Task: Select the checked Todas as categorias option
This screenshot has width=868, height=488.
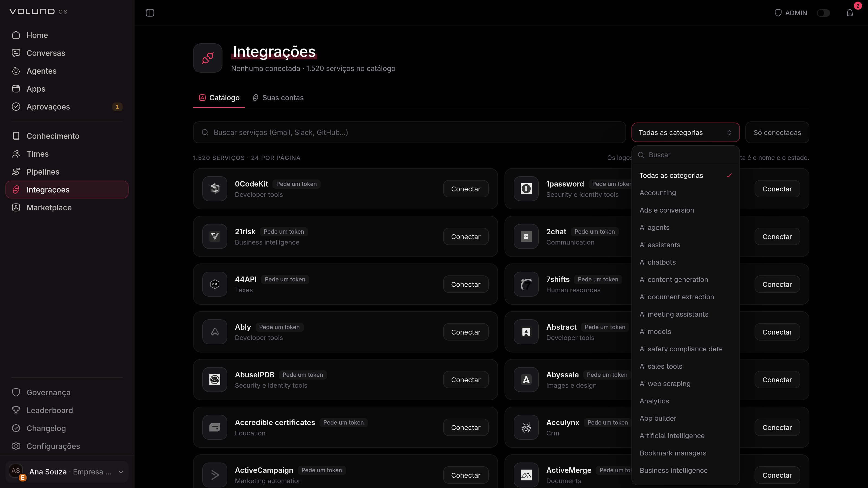Action: (685, 175)
